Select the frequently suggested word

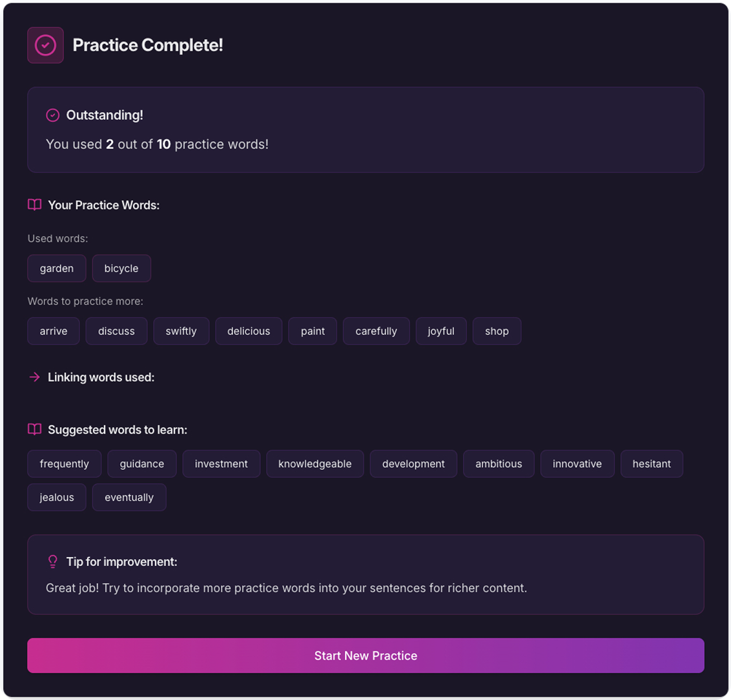click(64, 464)
